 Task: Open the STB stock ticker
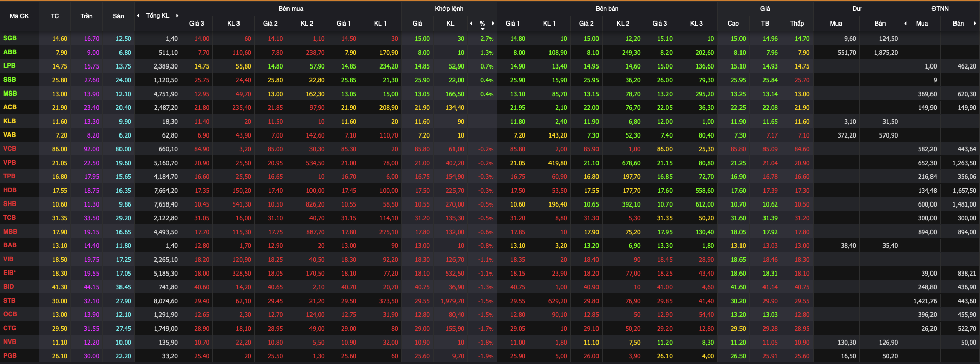(9, 301)
